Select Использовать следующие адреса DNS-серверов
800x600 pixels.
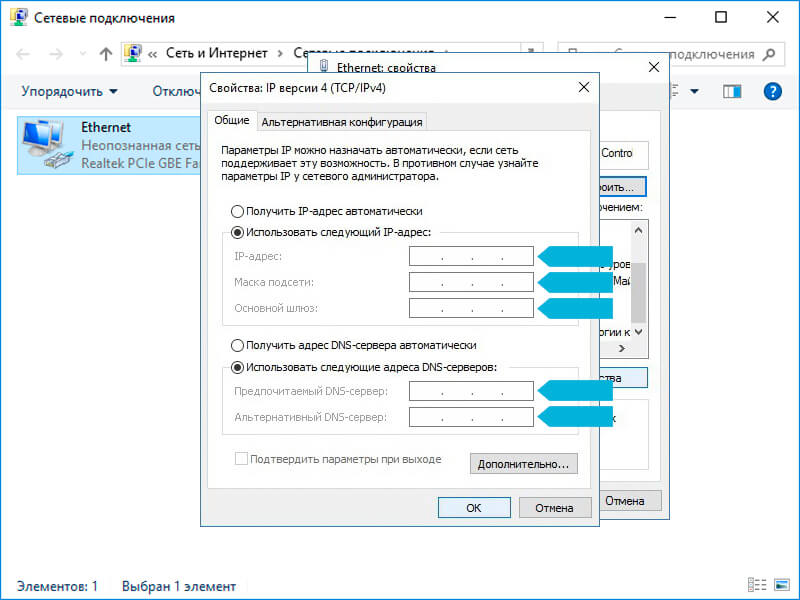click(364, 367)
